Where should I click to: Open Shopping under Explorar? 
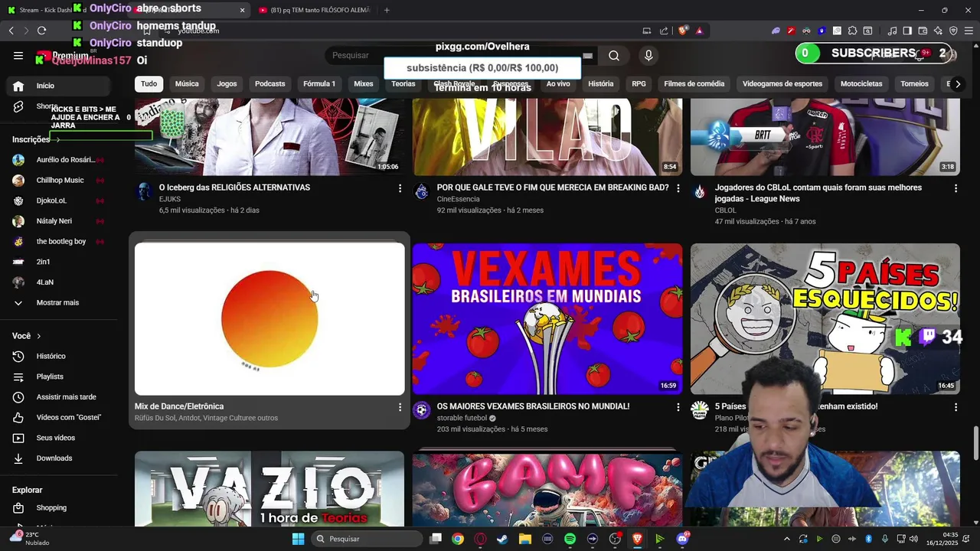(59, 507)
